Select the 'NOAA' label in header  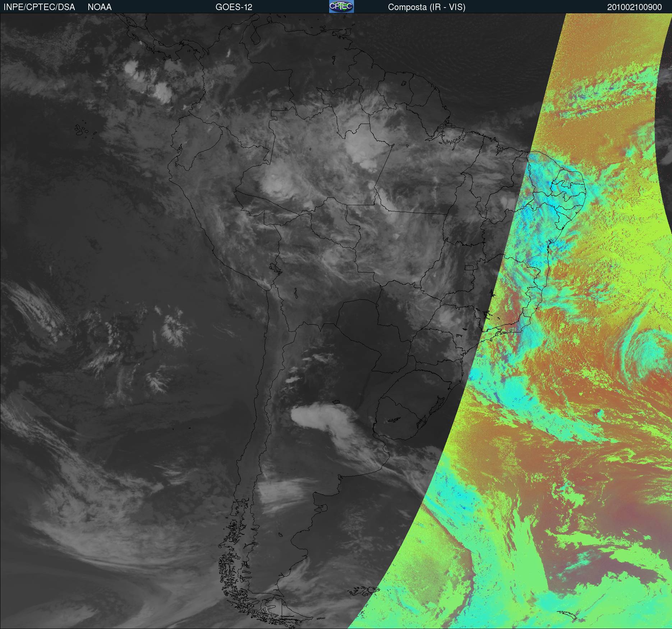point(100,7)
